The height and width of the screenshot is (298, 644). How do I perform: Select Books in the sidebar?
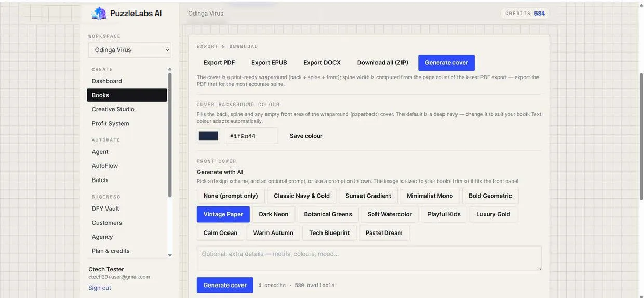(x=127, y=95)
